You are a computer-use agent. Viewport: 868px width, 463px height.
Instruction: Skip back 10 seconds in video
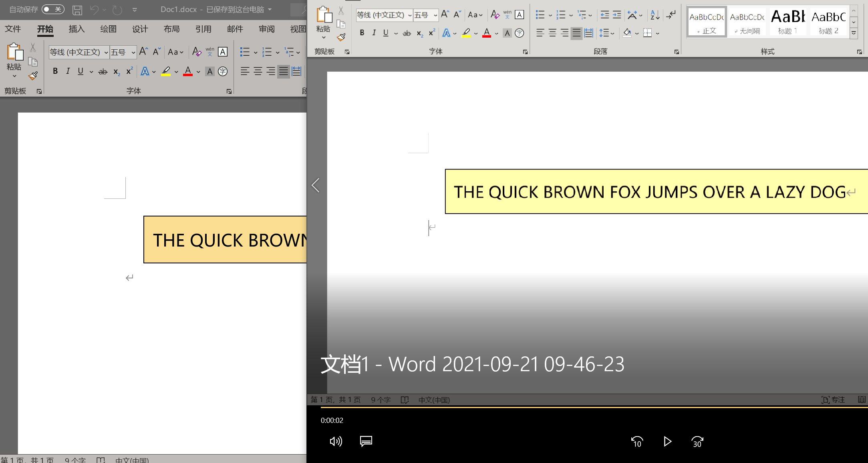tap(637, 441)
